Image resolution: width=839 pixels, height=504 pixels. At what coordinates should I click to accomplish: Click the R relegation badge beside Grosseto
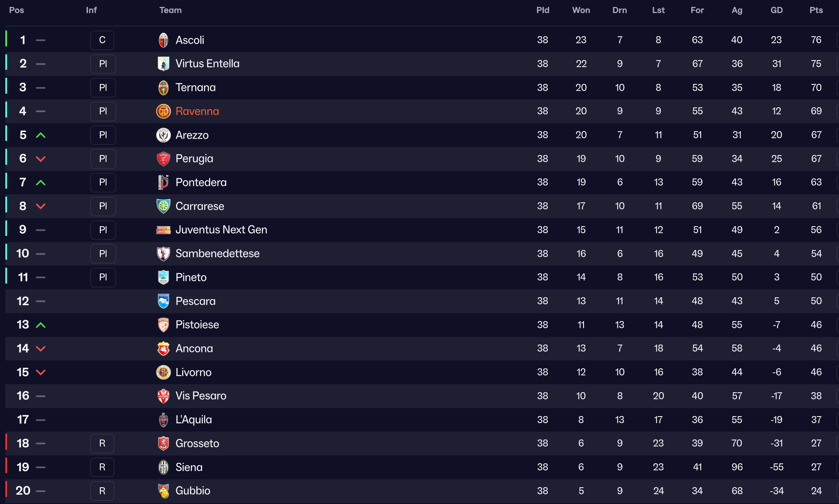pos(102,443)
